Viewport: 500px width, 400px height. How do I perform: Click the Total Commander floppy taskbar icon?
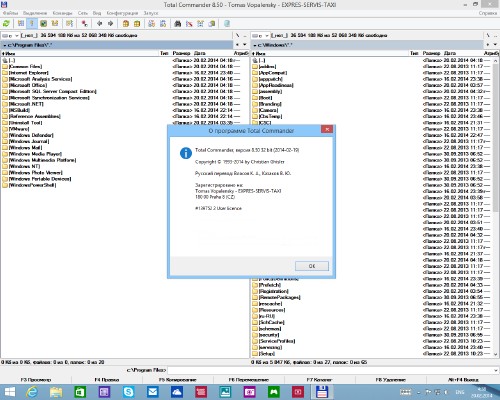point(322,392)
